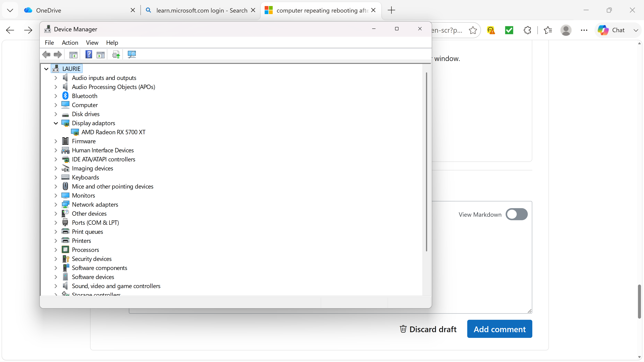Click the Device Manager vertical scrollbar
This screenshot has width=644, height=362.
[x=426, y=162]
